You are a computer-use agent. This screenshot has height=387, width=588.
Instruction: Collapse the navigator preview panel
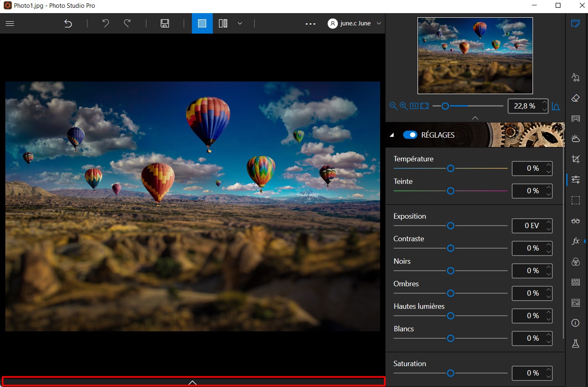(x=475, y=118)
